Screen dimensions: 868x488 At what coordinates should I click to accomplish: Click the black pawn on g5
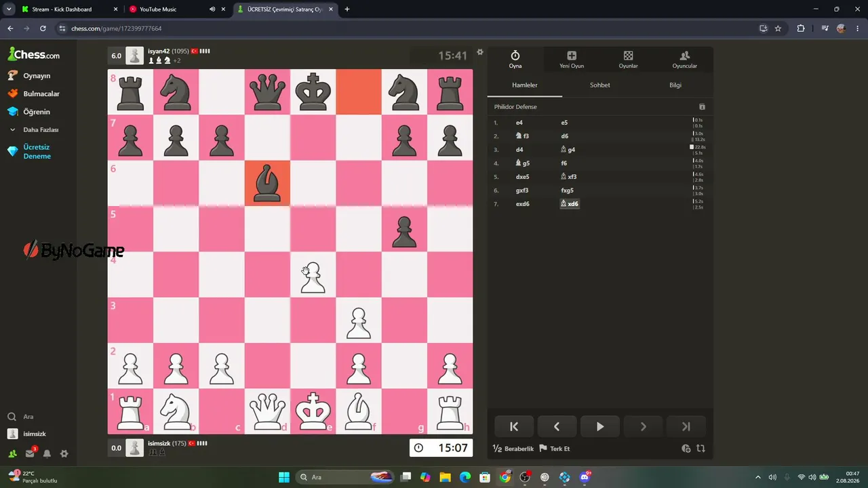coord(404,230)
